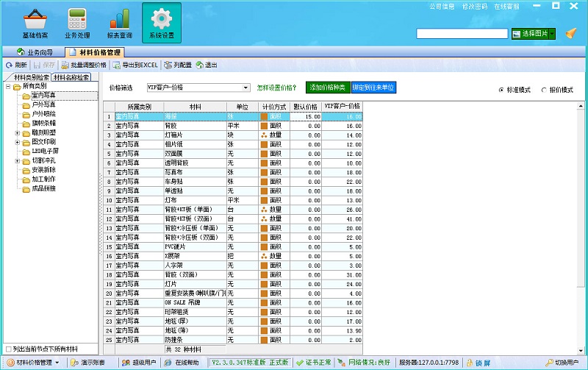The width and height of the screenshot is (588, 370).
Task: Click the 刷新 refresh toolbar icon
Action: pos(8,65)
